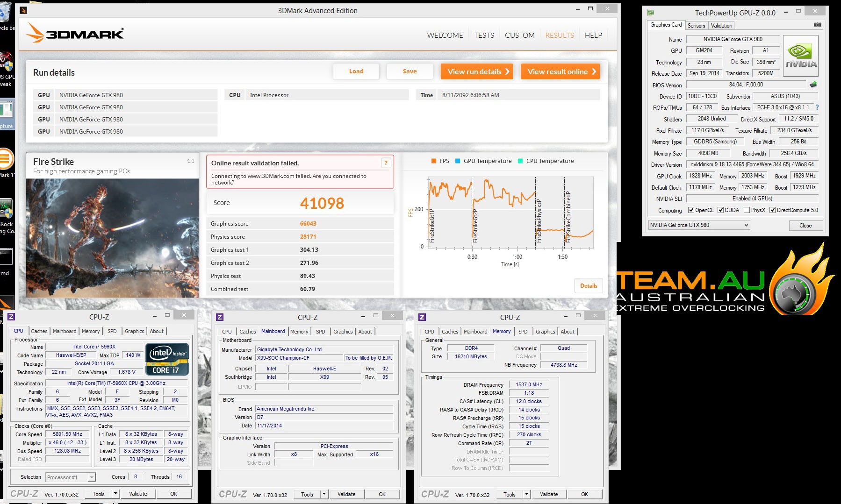Viewport: 841px width, 504px height.
Task: Open GPU selection dropdown in GPU-Z
Action: coord(699,225)
